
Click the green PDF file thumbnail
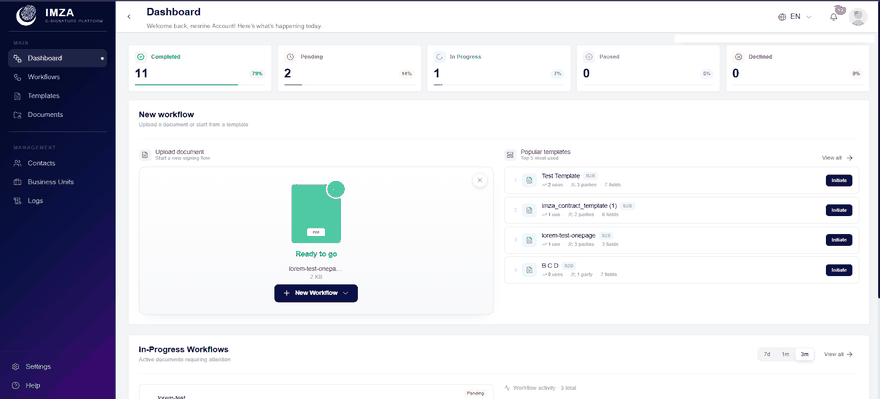[316, 213]
